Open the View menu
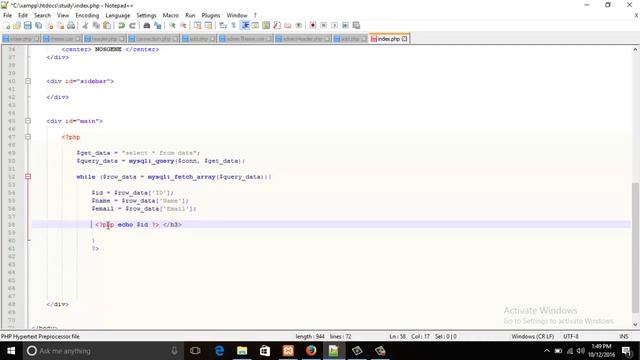 pyautogui.click(x=63, y=15)
